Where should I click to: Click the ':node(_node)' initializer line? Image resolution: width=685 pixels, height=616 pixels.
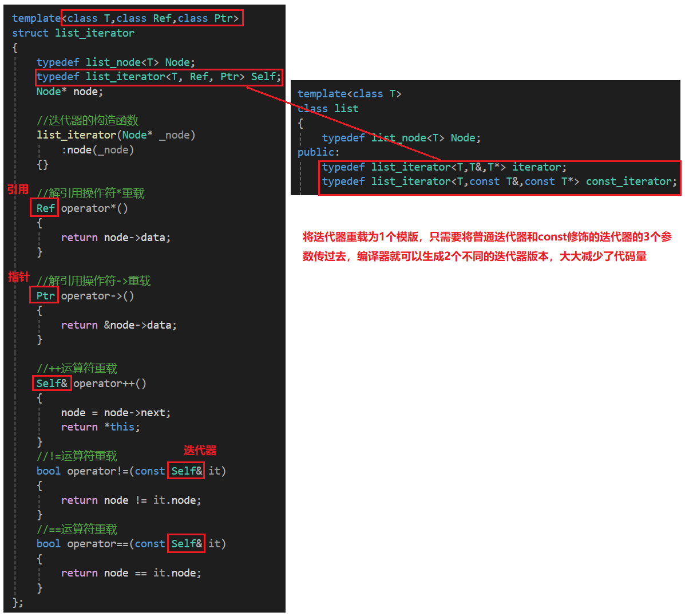tap(97, 150)
